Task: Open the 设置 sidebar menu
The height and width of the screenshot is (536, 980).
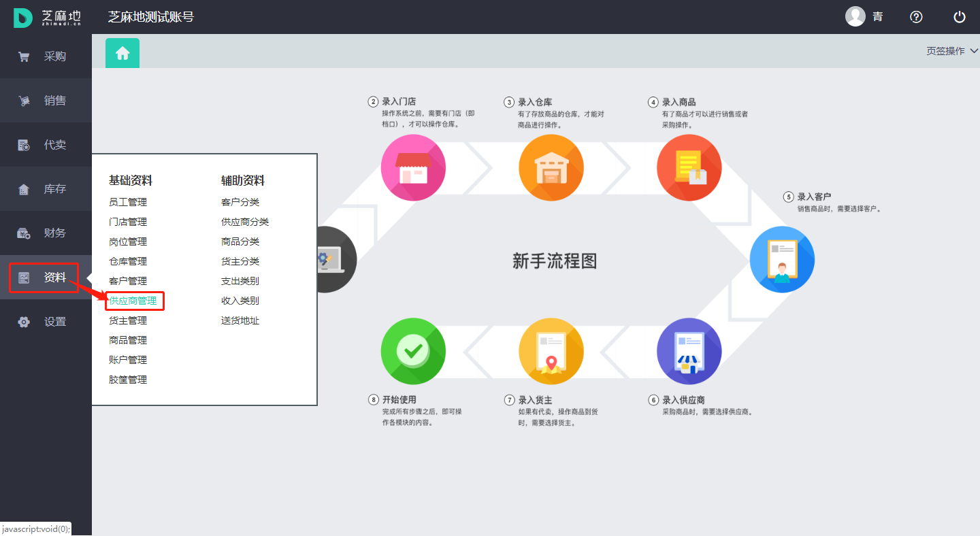Action: click(x=46, y=322)
